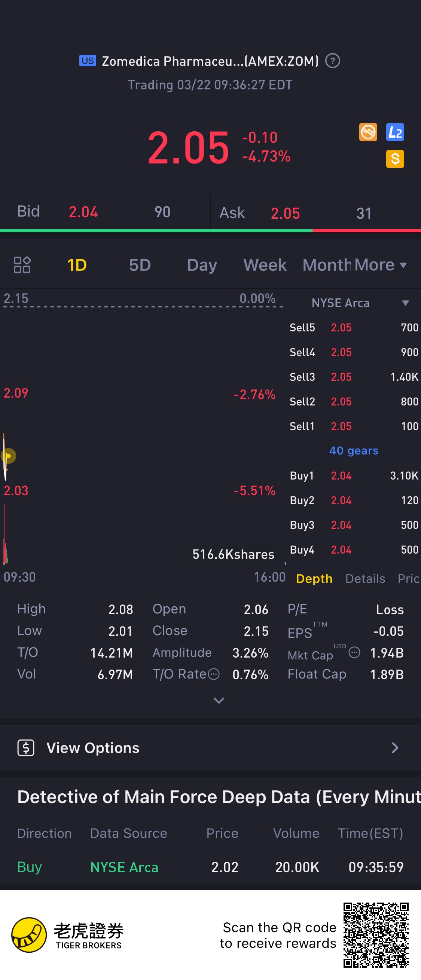Expand more stock statistics with down chevron
Viewport: 421px width, 980px height.
click(219, 700)
